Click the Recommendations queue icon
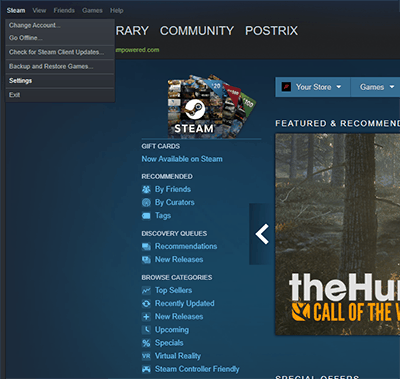The width and height of the screenshot is (400, 379). [x=146, y=247]
